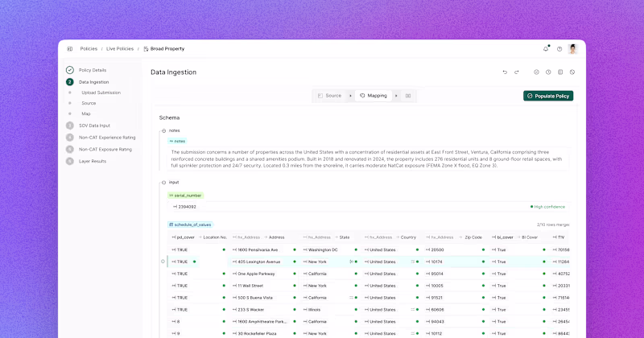Click the Location No. column header

pos(215,237)
